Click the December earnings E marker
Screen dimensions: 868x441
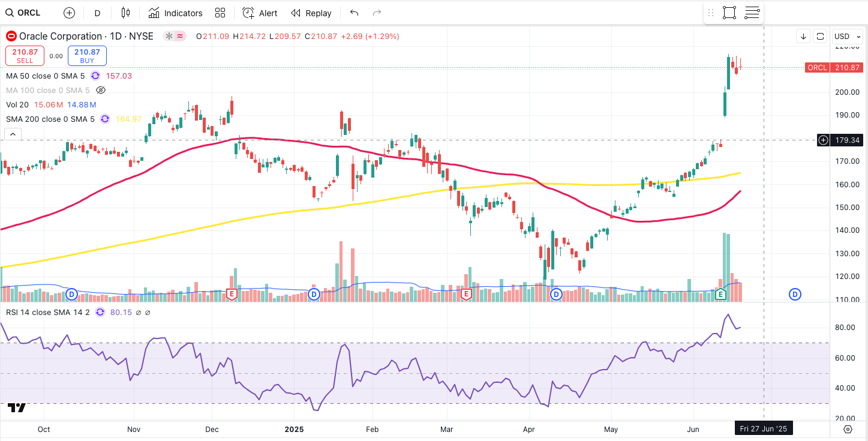click(232, 294)
